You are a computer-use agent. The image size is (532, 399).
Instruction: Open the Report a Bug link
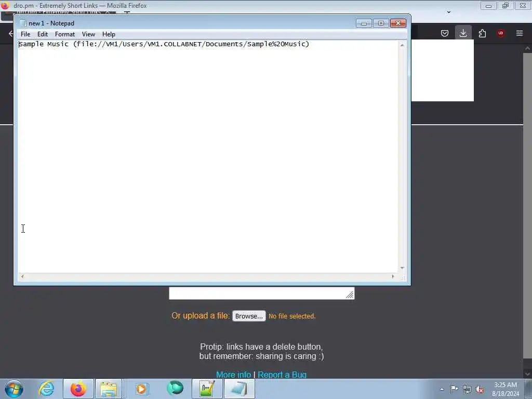(x=282, y=375)
